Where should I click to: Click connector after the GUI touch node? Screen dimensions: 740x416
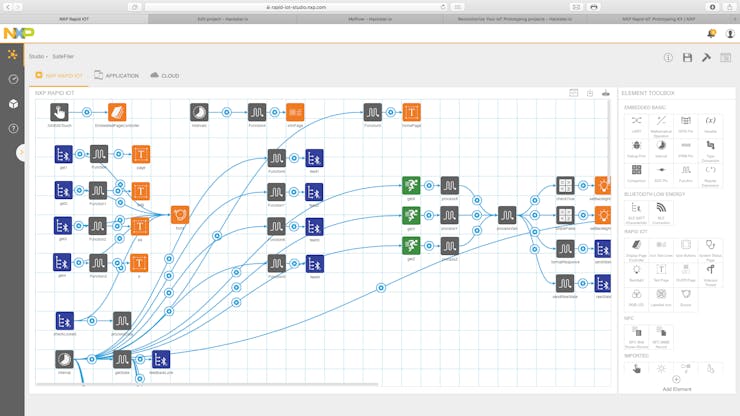coord(86,112)
